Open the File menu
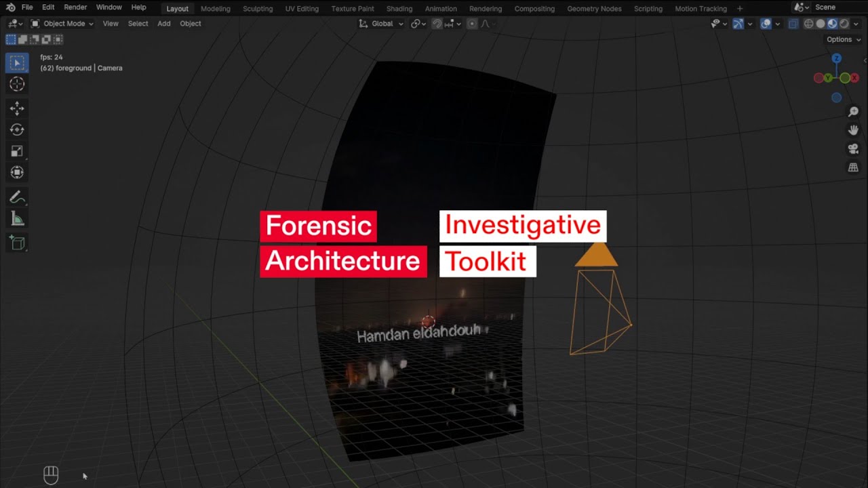This screenshot has height=488, width=868. 27,7
